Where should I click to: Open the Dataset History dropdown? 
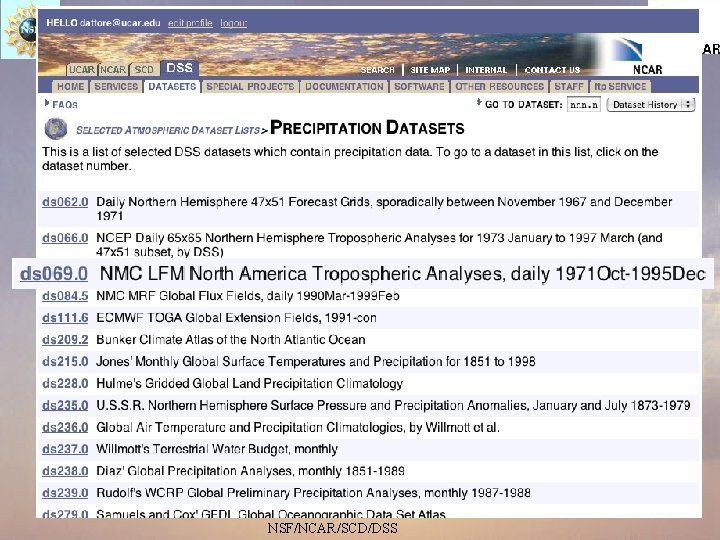click(x=651, y=105)
